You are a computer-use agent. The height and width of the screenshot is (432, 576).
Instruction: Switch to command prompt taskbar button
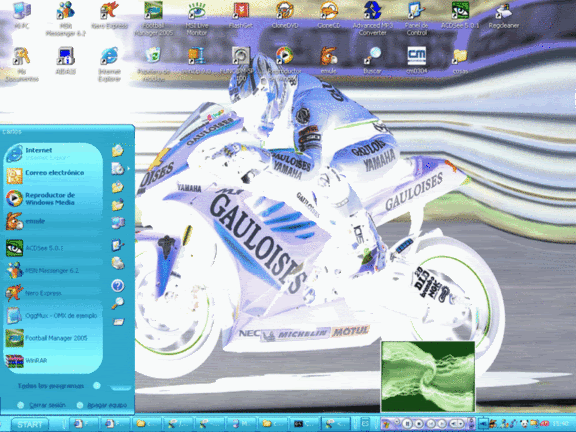(304, 424)
